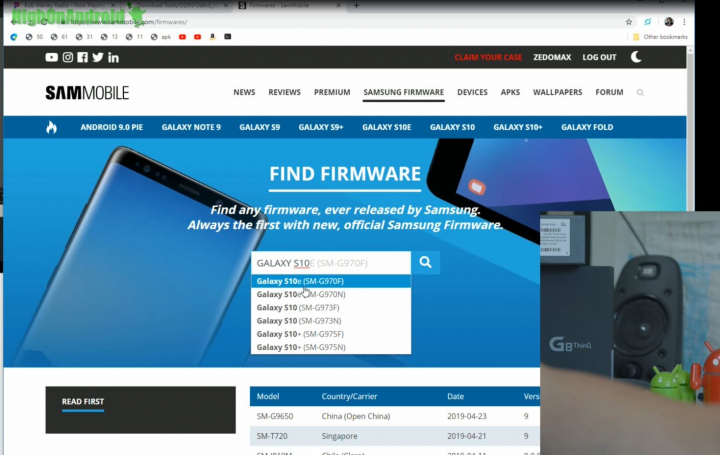
Task: Select Galaxy S10+ (SM-G975N) suggestion
Action: [331, 348]
